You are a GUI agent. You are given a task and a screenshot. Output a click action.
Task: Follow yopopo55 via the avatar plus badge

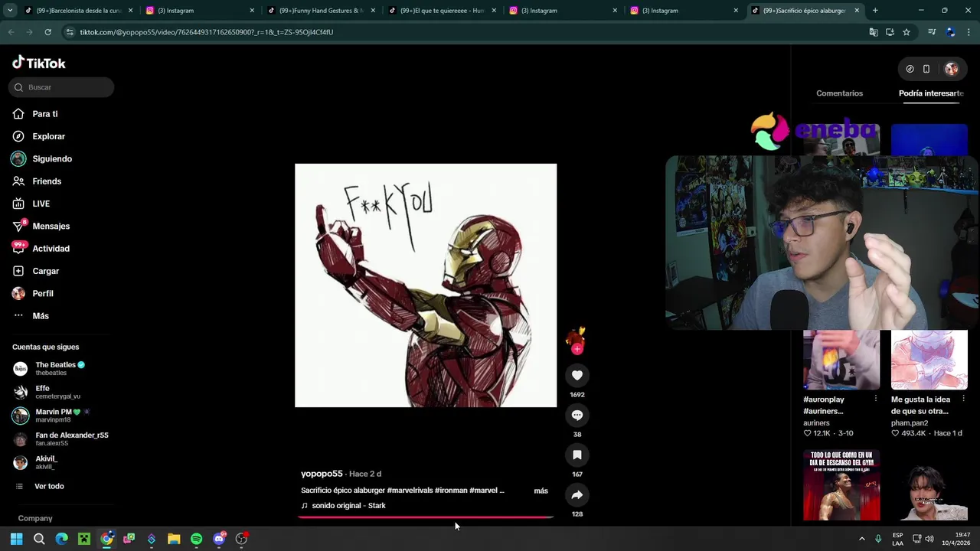point(577,349)
